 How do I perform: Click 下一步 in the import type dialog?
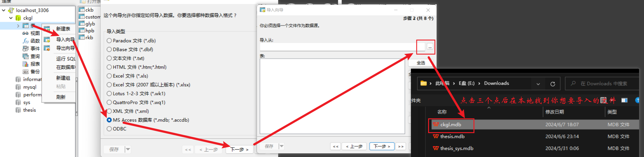pos(239,149)
